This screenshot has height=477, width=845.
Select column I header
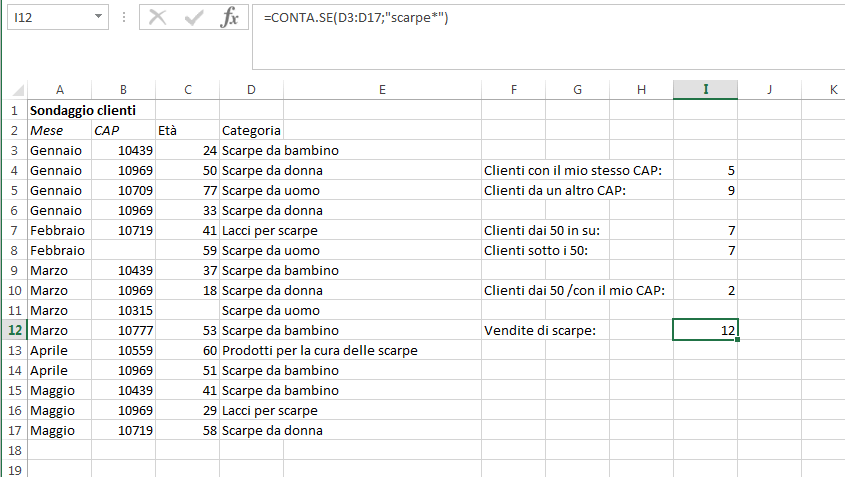click(705, 89)
